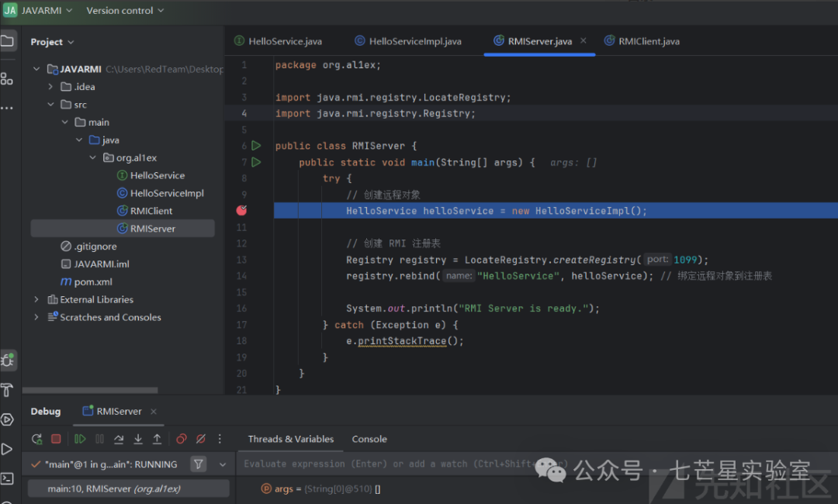838x504 pixels.
Task: Mute all breakpoints
Action: tap(201, 439)
